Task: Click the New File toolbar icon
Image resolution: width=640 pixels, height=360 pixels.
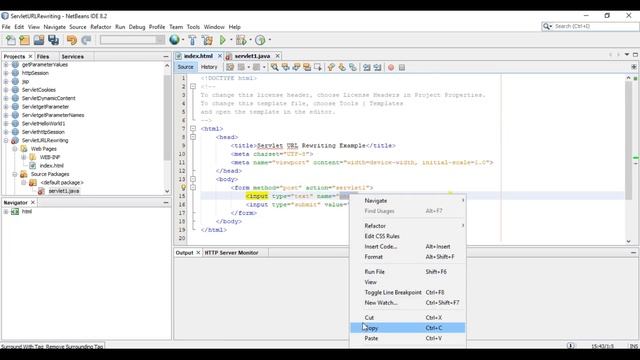Action: (11, 40)
